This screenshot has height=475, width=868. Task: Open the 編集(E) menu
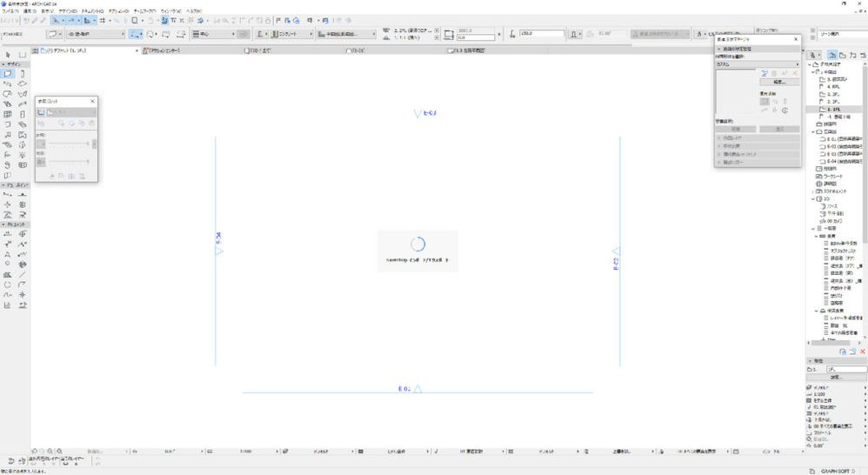pos(30,11)
